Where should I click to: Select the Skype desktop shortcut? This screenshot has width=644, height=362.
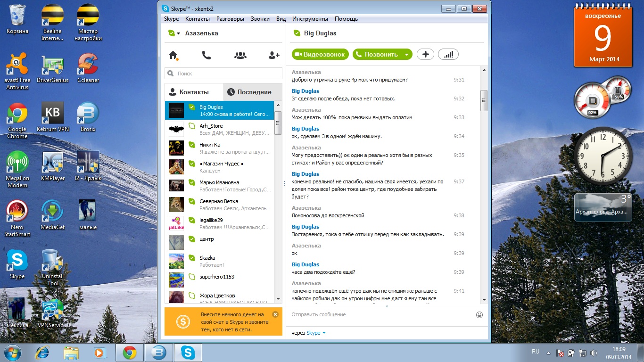pos(17,264)
